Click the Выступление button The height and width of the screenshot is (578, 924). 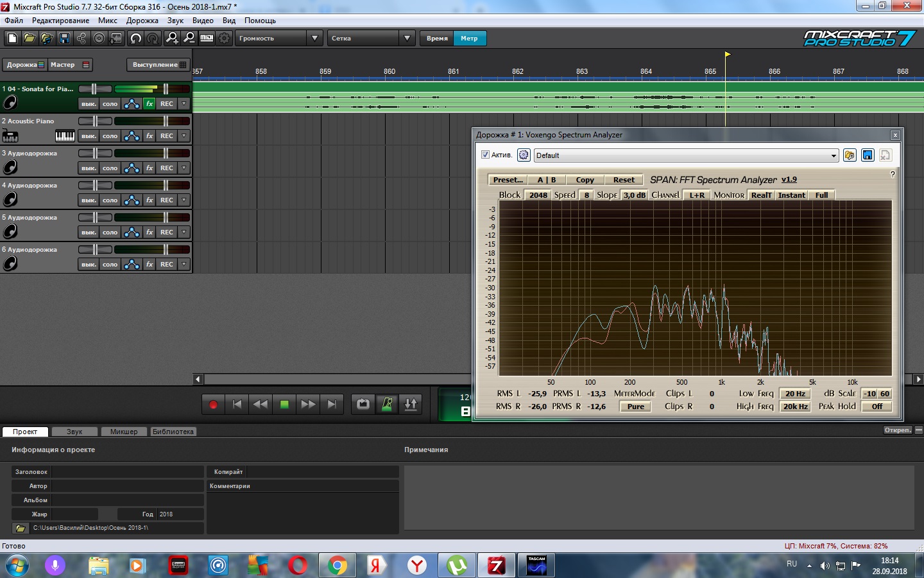159,65
